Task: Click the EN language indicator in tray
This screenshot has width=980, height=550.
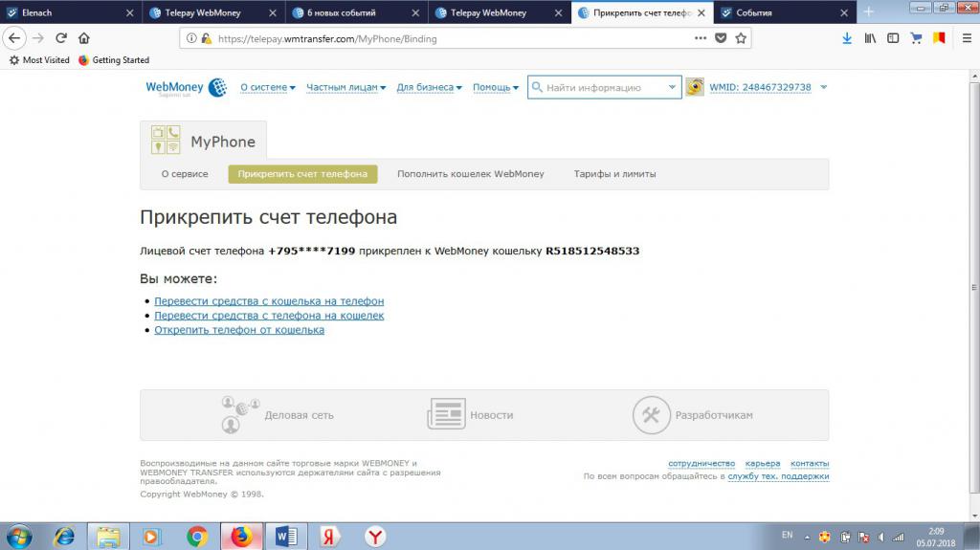Action: pyautogui.click(x=787, y=535)
